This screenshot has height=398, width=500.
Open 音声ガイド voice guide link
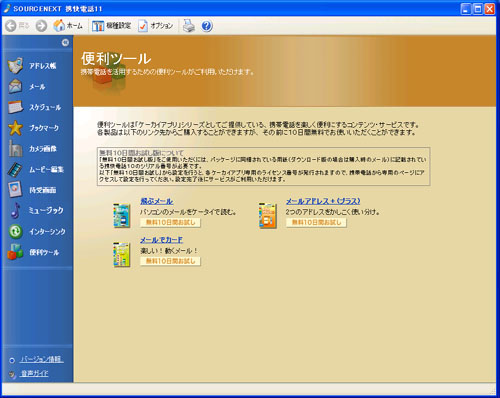34,373
